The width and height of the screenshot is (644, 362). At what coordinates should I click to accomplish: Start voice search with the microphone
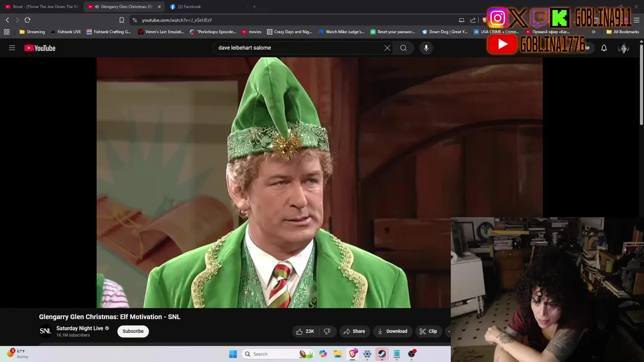coord(426,48)
